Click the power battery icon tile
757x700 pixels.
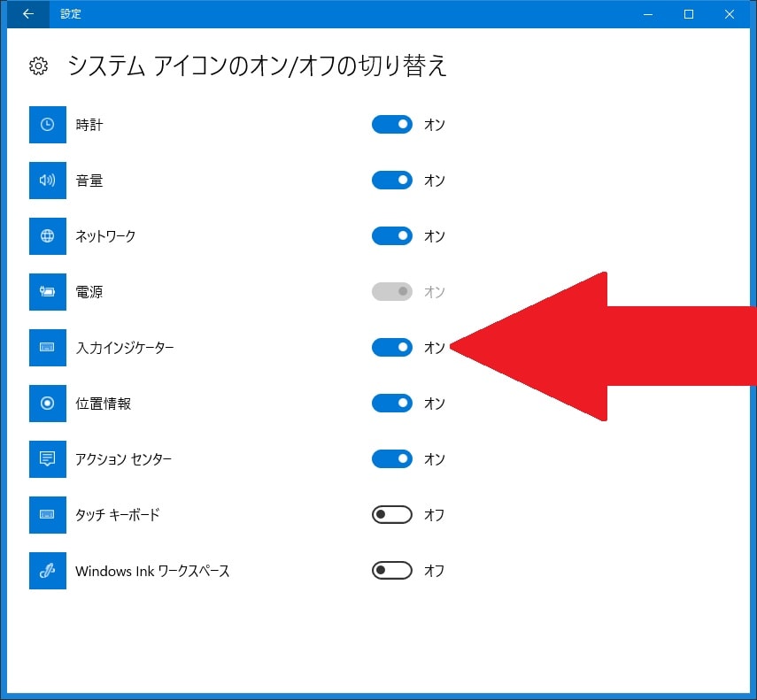47,292
